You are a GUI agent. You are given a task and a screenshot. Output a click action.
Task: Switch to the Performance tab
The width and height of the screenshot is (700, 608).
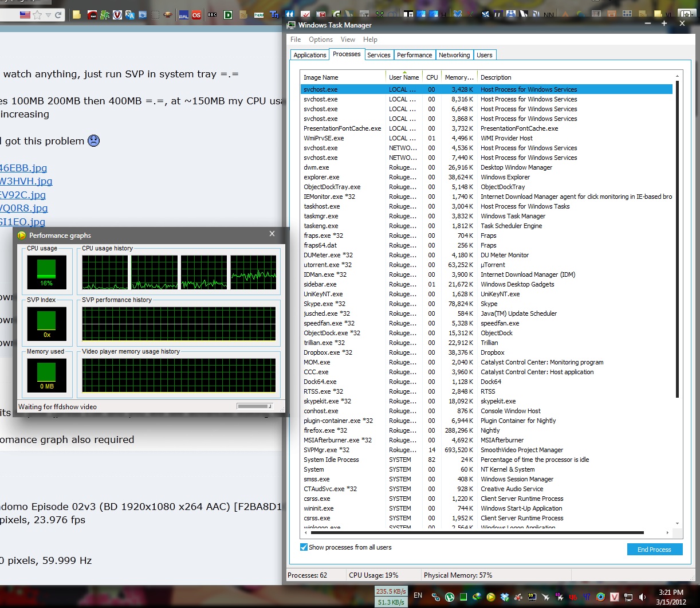coord(414,55)
